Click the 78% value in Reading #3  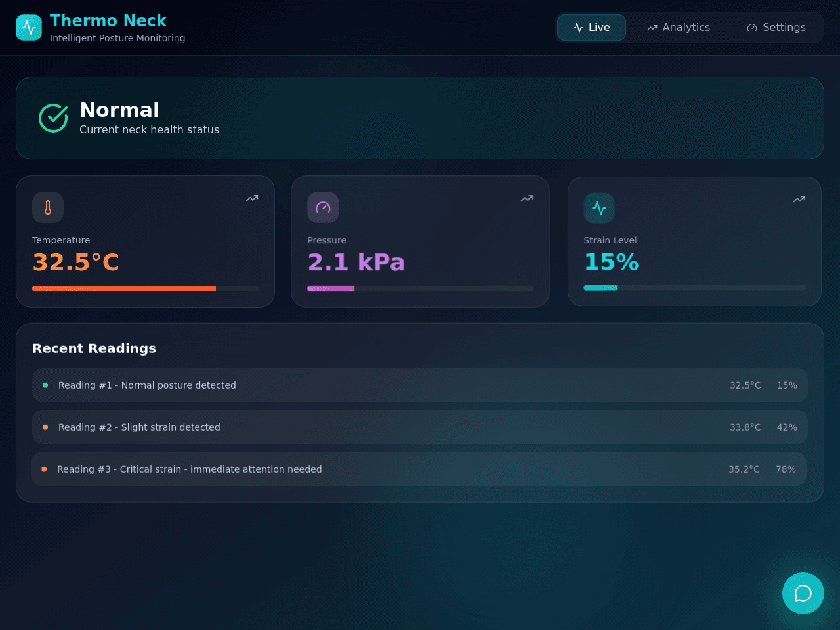point(786,469)
